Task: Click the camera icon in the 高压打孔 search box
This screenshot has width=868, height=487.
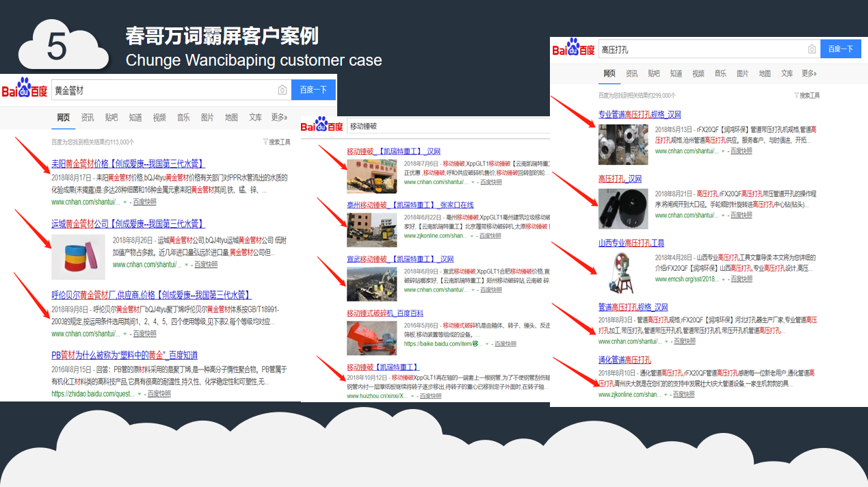Action: (812, 49)
